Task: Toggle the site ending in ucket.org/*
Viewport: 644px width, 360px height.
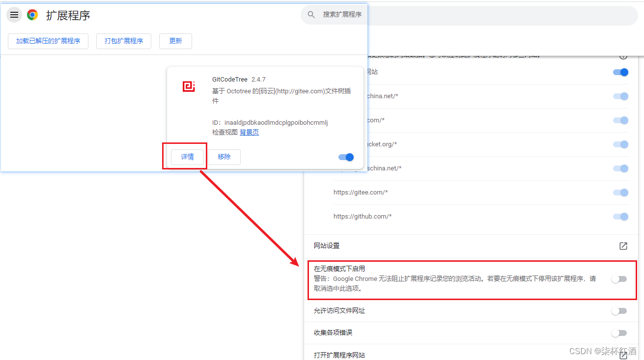Action: tap(621, 144)
